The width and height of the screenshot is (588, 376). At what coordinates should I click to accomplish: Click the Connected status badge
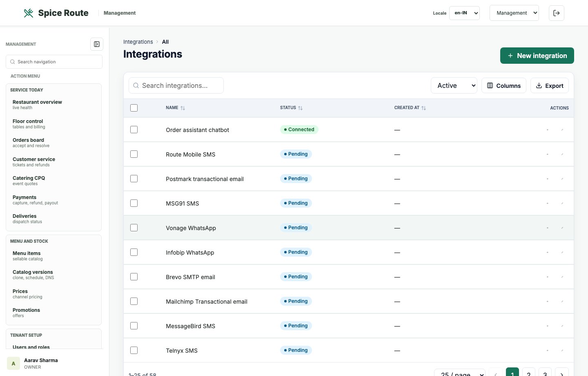299,130
